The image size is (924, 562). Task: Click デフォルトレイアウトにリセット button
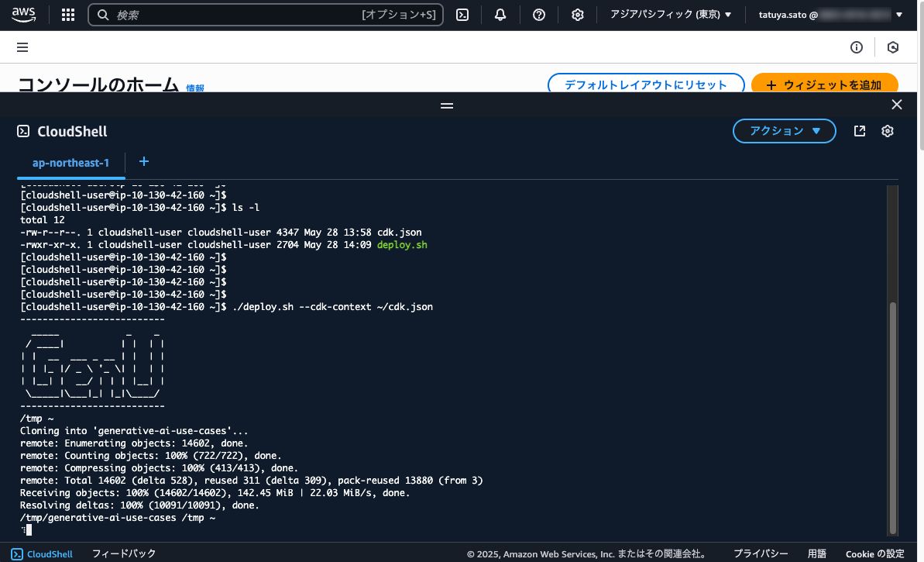(x=646, y=84)
